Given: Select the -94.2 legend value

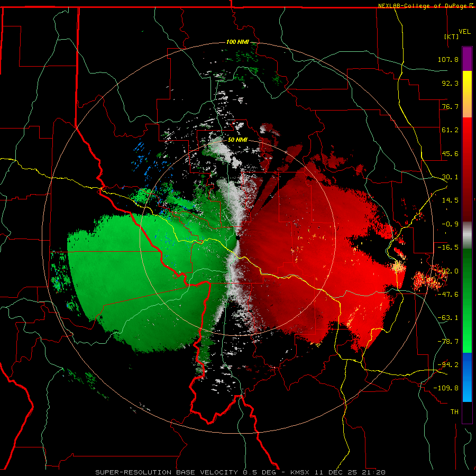Looking at the screenshot, I should pos(448,365).
